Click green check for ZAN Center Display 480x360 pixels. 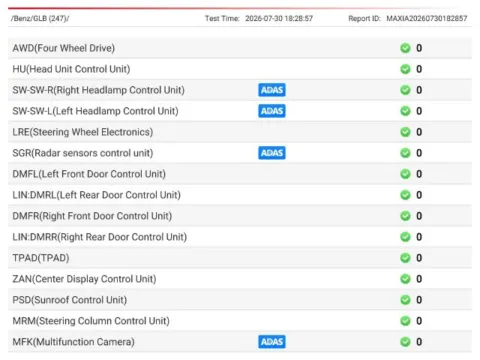(x=405, y=279)
